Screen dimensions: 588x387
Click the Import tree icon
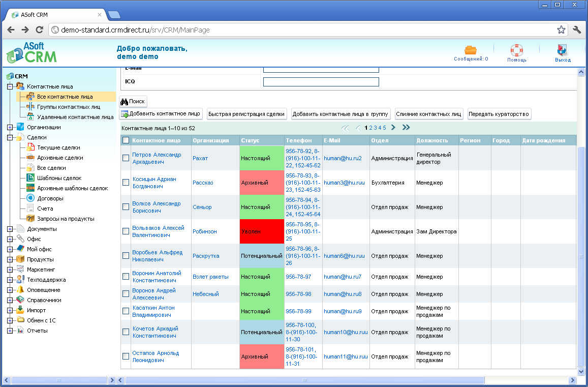point(20,310)
